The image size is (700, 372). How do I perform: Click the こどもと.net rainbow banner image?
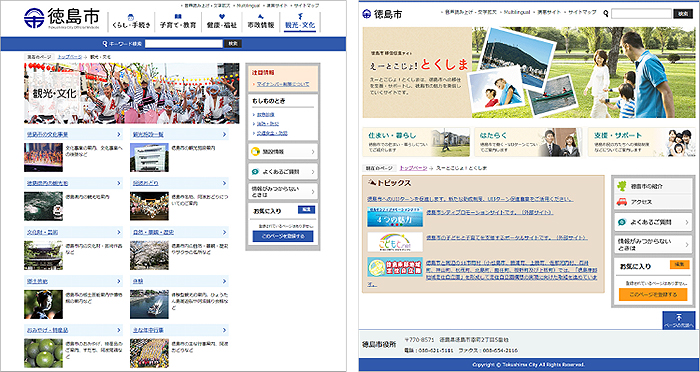point(395,242)
